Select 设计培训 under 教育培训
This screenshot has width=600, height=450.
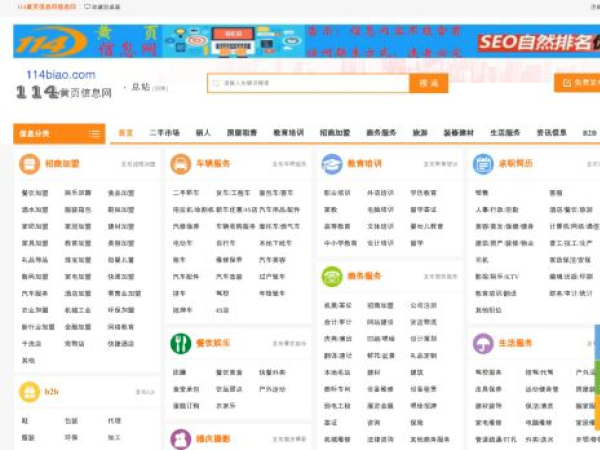coord(380,243)
